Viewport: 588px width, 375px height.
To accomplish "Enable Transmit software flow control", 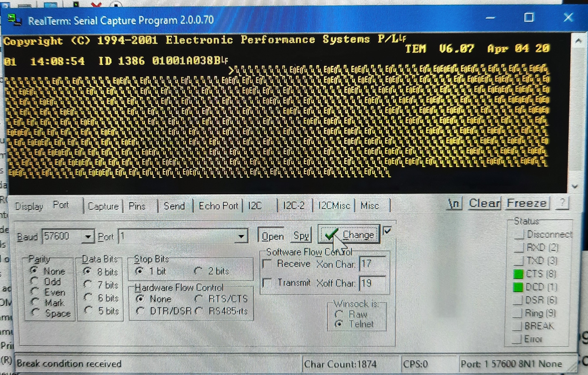I will tap(267, 283).
